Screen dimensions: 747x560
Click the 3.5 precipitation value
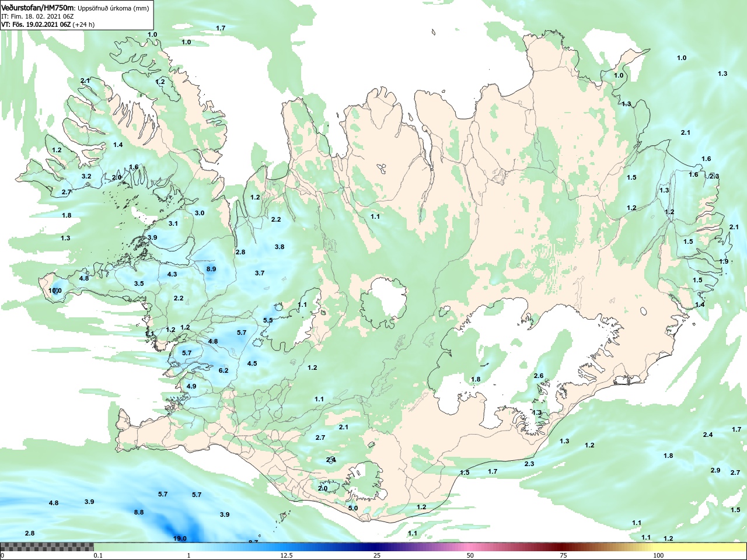(x=139, y=283)
